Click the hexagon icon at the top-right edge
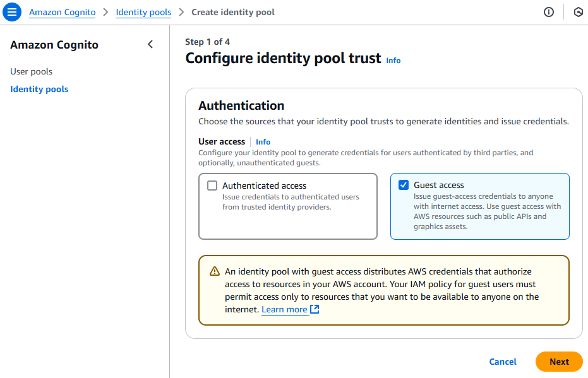The width and height of the screenshot is (588, 378). 579,12
